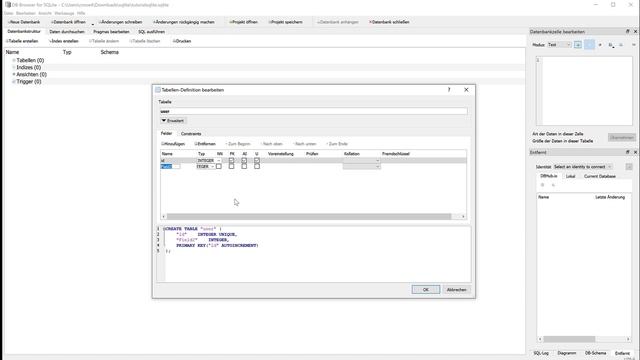Click the Nach unten button
640x360 pixels.
point(305,144)
